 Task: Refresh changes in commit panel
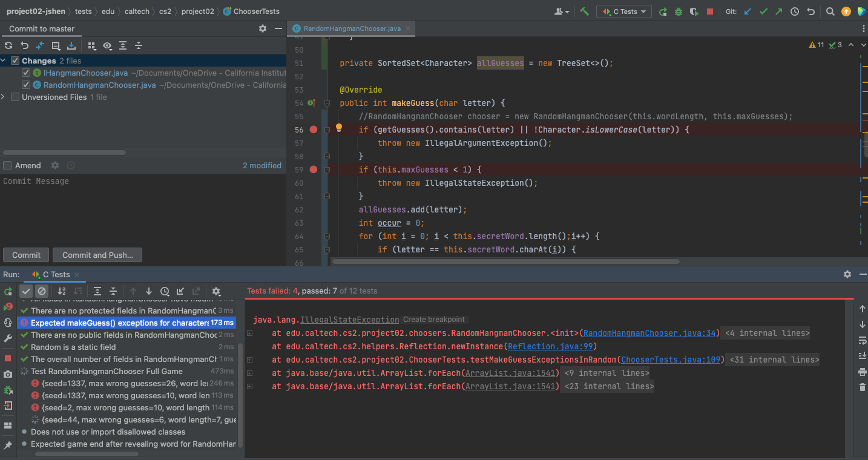coord(8,45)
